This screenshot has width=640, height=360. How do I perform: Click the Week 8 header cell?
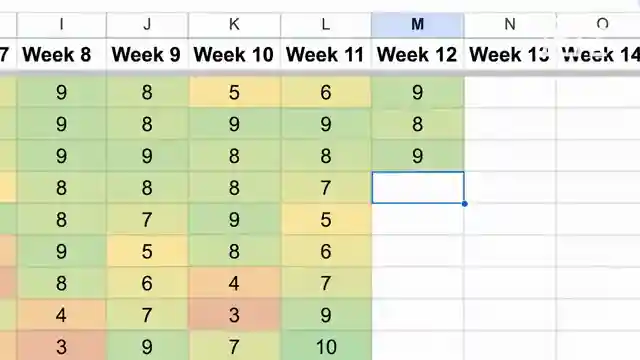point(61,55)
